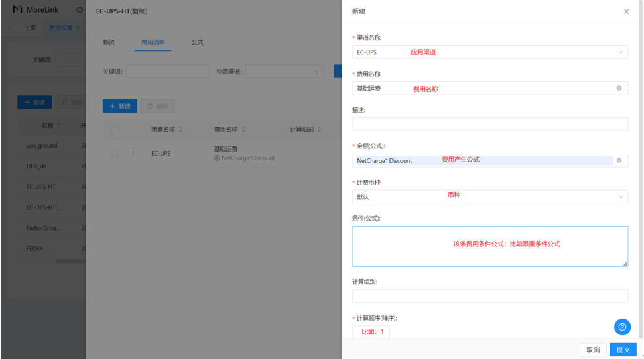Check the EC-UPS row checkbox
This screenshot has width=644, height=359.
tap(115, 154)
